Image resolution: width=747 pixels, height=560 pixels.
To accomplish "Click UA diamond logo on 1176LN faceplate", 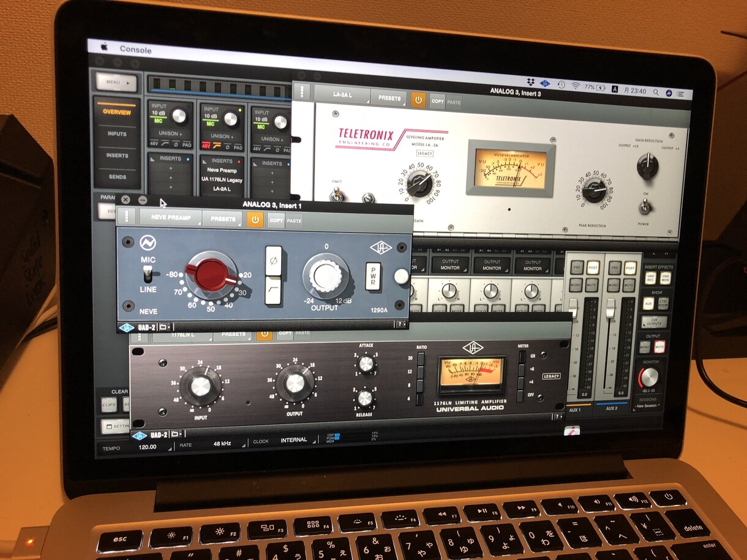I will 472,347.
